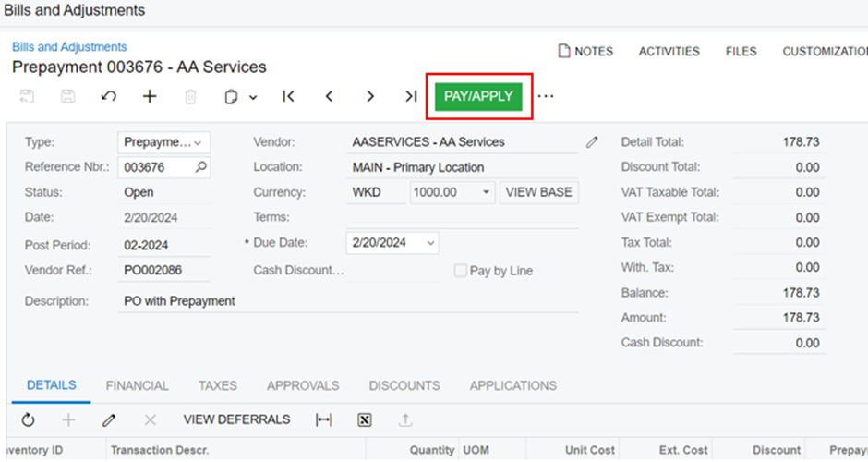The width and height of the screenshot is (868, 462).
Task: Jump to last record icon
Action: coord(411,96)
